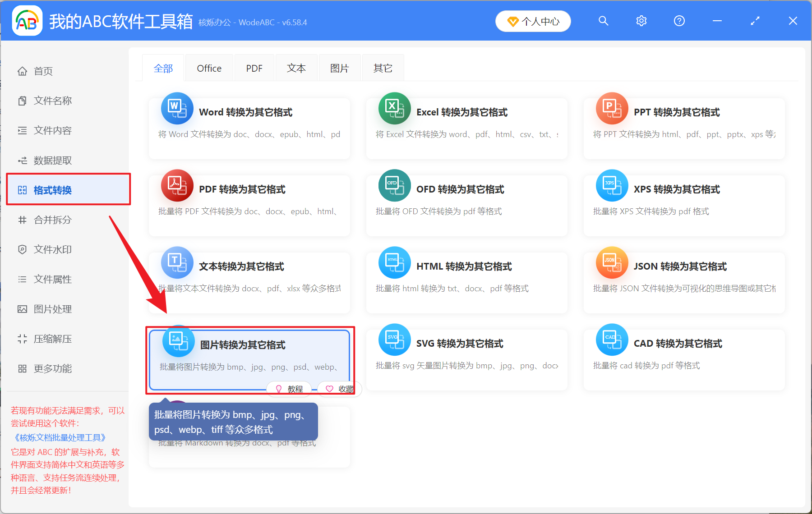Select 图片处理 in the sidebar
The image size is (812, 514).
pos(52,309)
